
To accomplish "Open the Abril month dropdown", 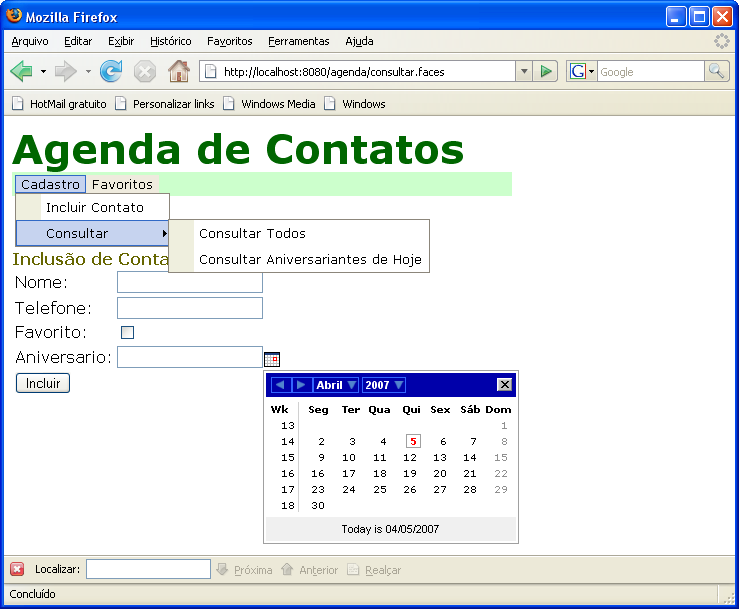I will pos(336,385).
